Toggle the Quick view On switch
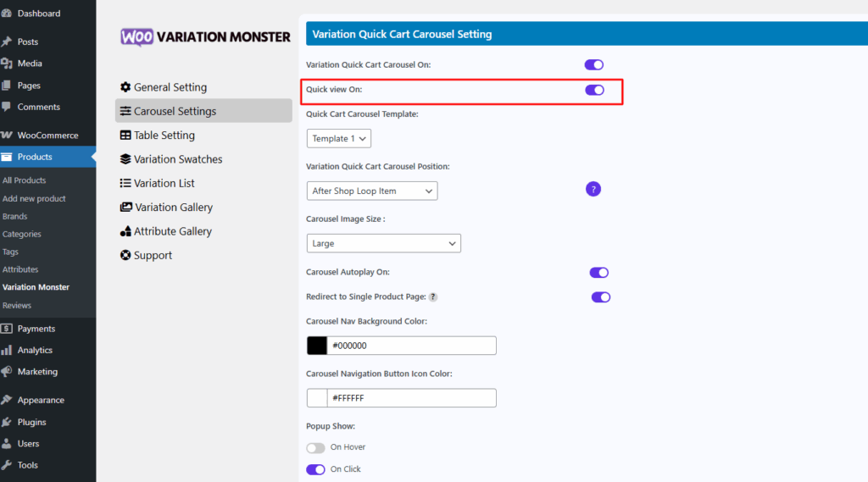The image size is (868, 482). 594,90
